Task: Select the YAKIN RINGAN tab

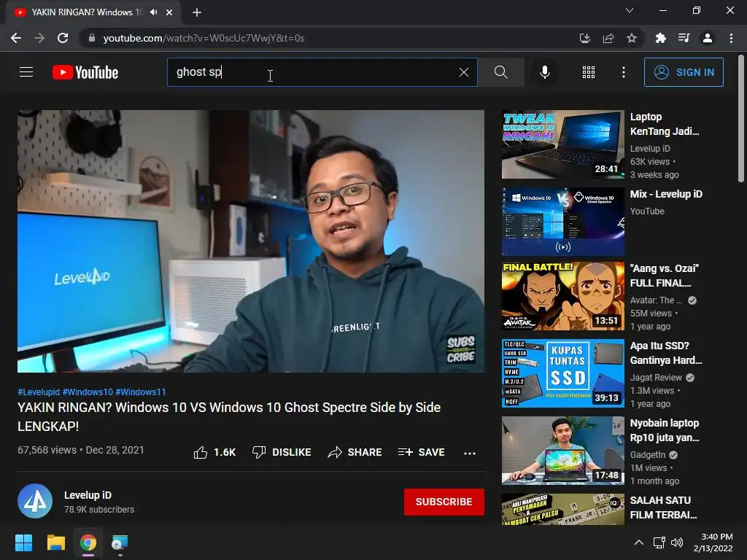Action: point(93,12)
